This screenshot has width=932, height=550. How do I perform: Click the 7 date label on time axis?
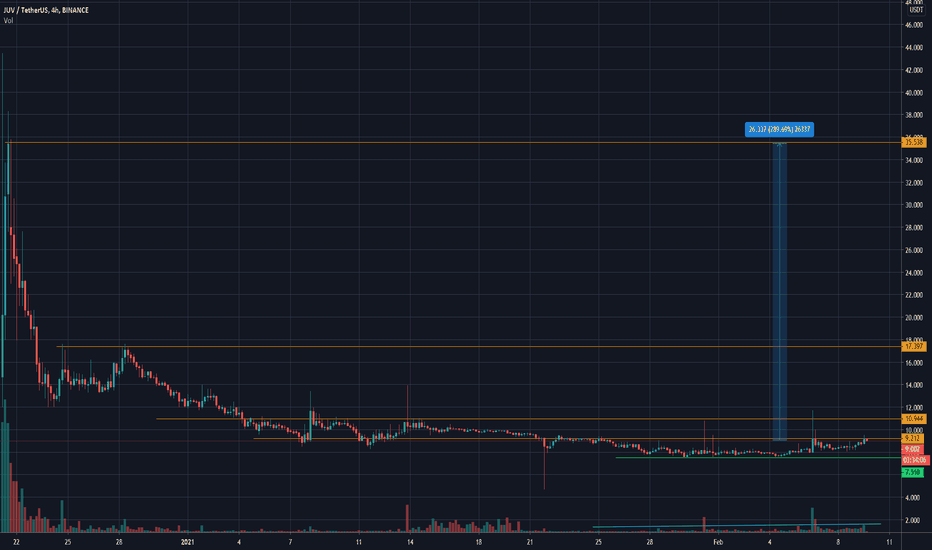[290, 542]
